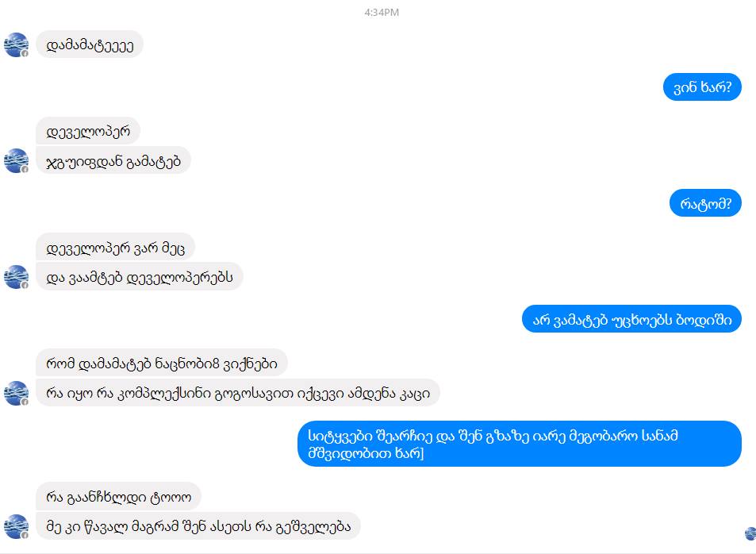Click avatar beside 'და ვაამტებ დეველოპერებს' message
Image resolution: width=756 pixels, height=554 pixels.
point(16,277)
